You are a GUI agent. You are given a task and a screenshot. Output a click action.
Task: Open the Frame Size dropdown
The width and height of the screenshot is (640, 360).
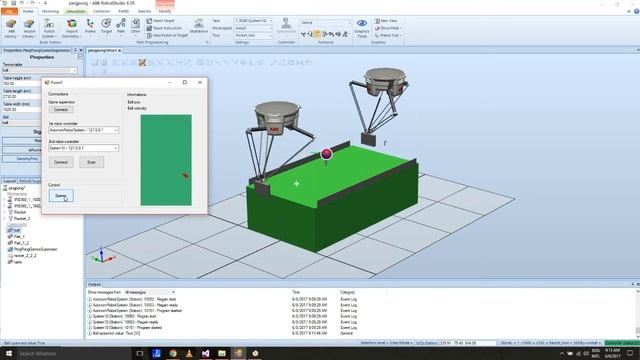pyautogui.click(x=388, y=36)
